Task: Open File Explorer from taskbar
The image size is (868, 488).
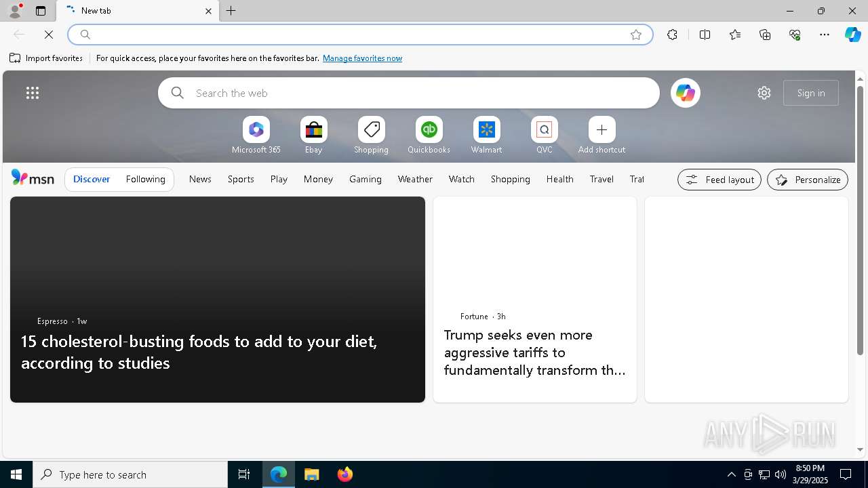Action: [x=312, y=474]
